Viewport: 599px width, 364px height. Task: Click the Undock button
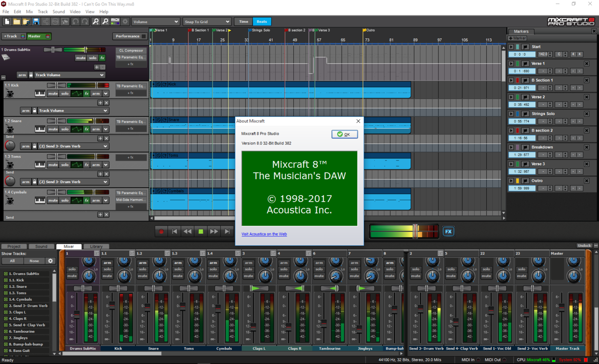(x=584, y=246)
